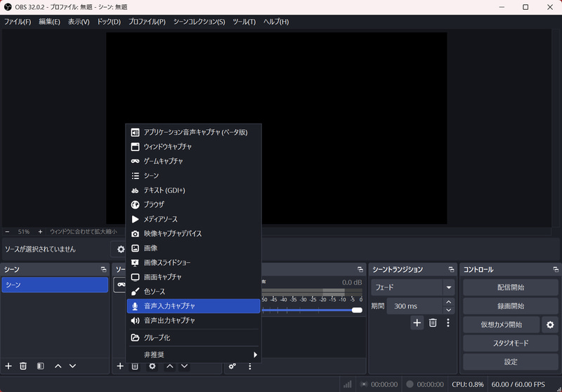Select 映像キャプチャデバイス entry
The height and width of the screenshot is (392, 562).
194,234
